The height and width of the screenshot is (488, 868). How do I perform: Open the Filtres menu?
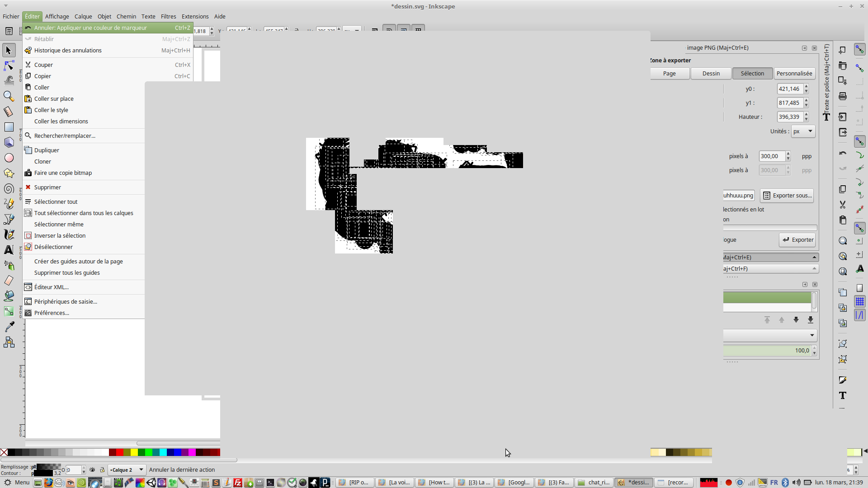(x=168, y=16)
